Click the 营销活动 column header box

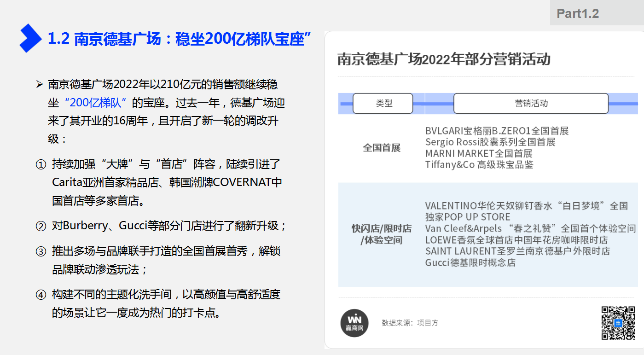click(x=531, y=104)
